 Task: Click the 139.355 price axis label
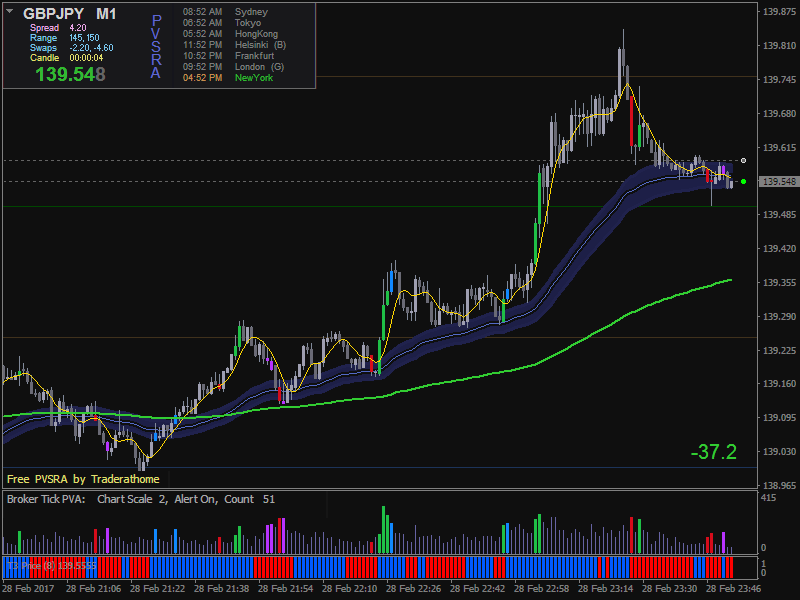click(779, 283)
